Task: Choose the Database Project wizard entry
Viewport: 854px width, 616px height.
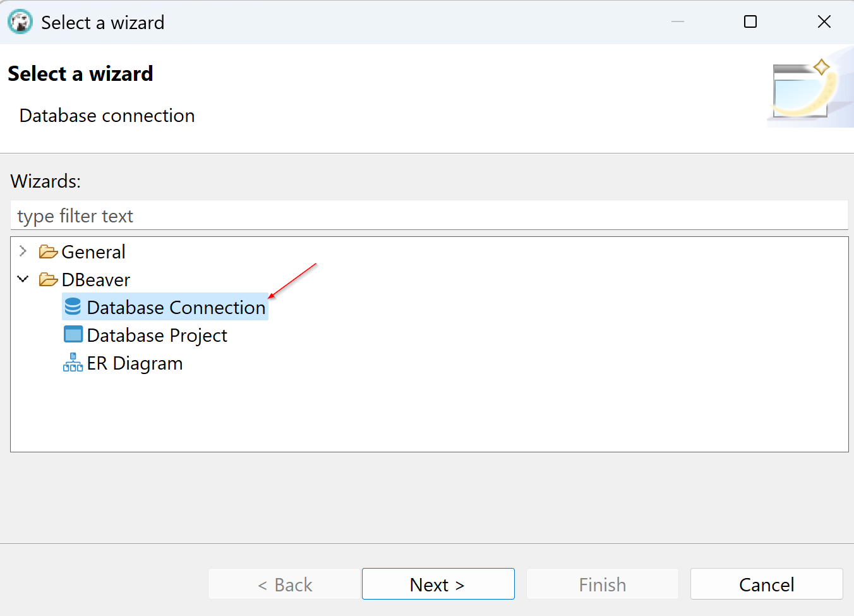Action: click(157, 335)
